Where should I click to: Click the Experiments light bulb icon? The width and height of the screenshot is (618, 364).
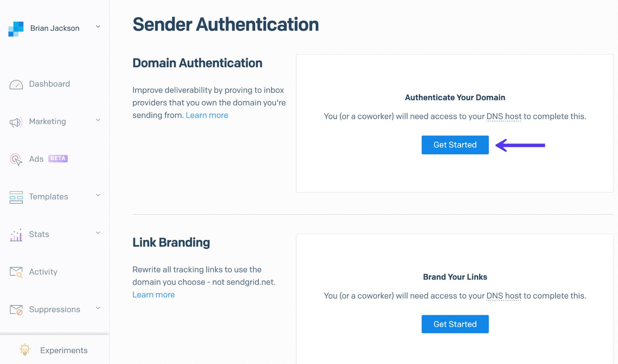pyautogui.click(x=25, y=349)
